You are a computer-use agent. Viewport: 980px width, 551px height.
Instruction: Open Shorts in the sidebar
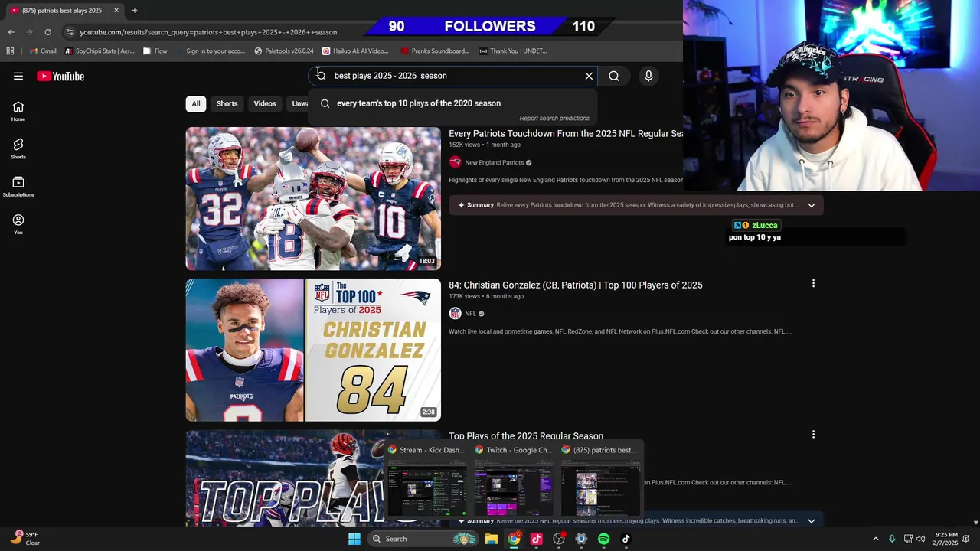coord(18,148)
